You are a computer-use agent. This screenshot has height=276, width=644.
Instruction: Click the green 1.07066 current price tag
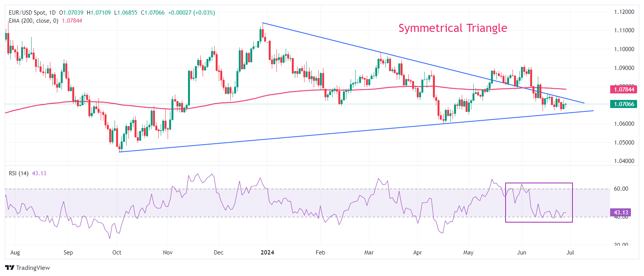[x=624, y=104]
